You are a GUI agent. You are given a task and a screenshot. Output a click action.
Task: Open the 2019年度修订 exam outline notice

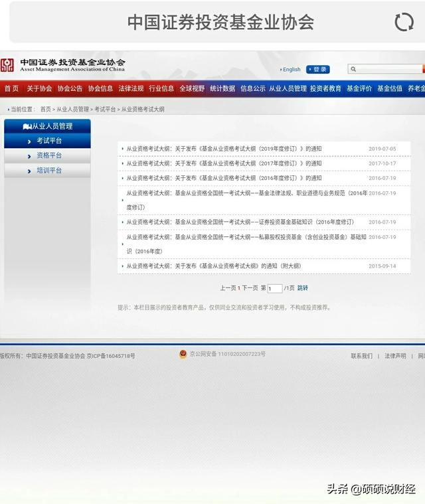(224, 149)
